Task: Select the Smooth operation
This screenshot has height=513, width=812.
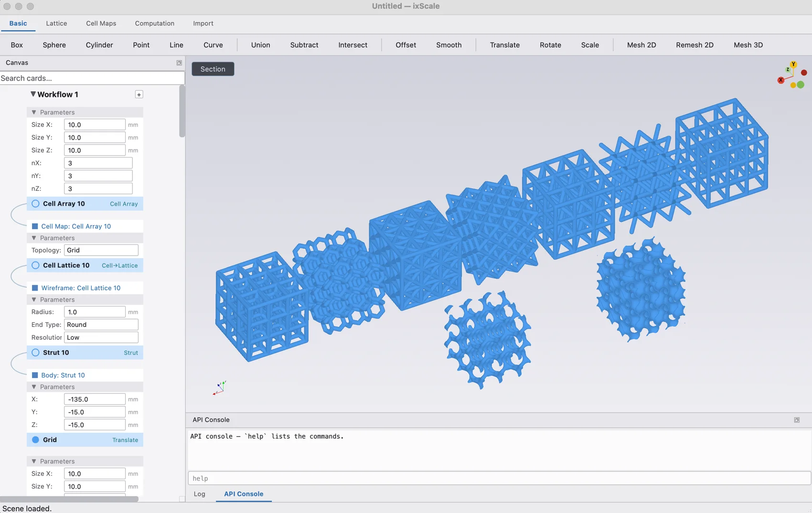Action: point(449,45)
